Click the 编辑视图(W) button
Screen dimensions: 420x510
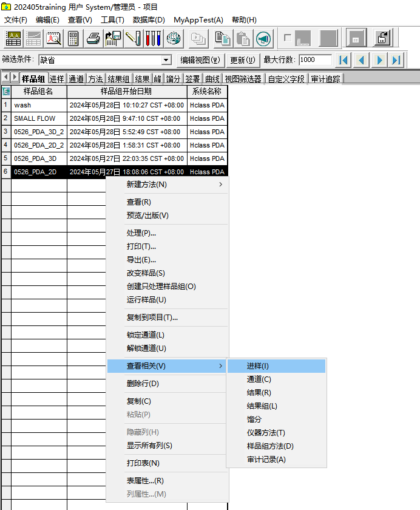(200, 60)
